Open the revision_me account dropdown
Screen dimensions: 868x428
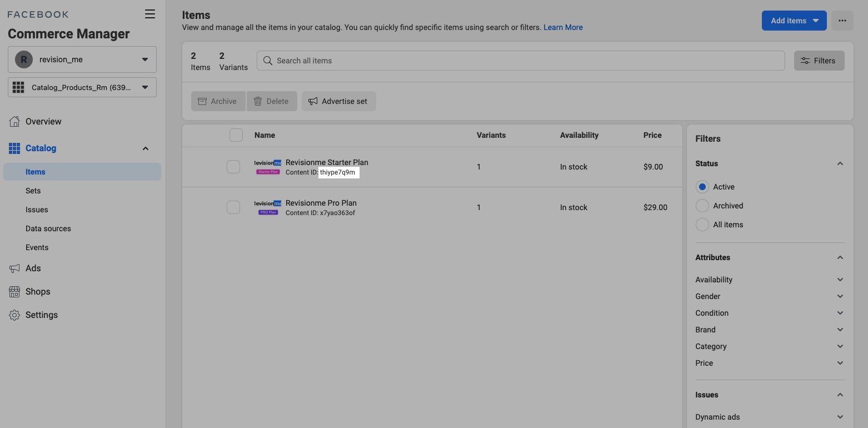[82, 59]
